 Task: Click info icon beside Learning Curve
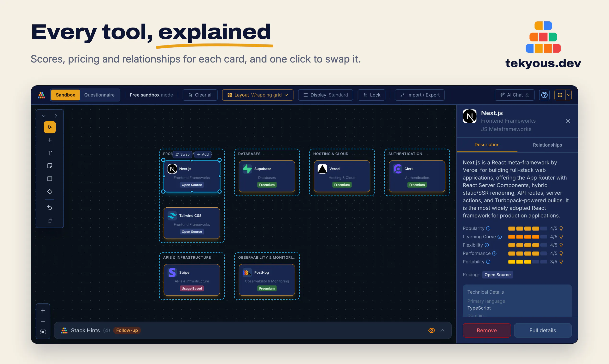pyautogui.click(x=499, y=237)
